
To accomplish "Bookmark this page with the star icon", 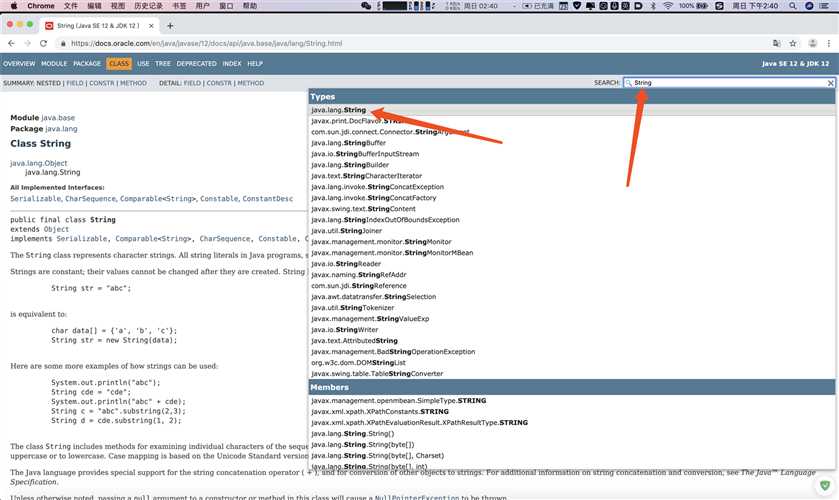I will point(793,43).
